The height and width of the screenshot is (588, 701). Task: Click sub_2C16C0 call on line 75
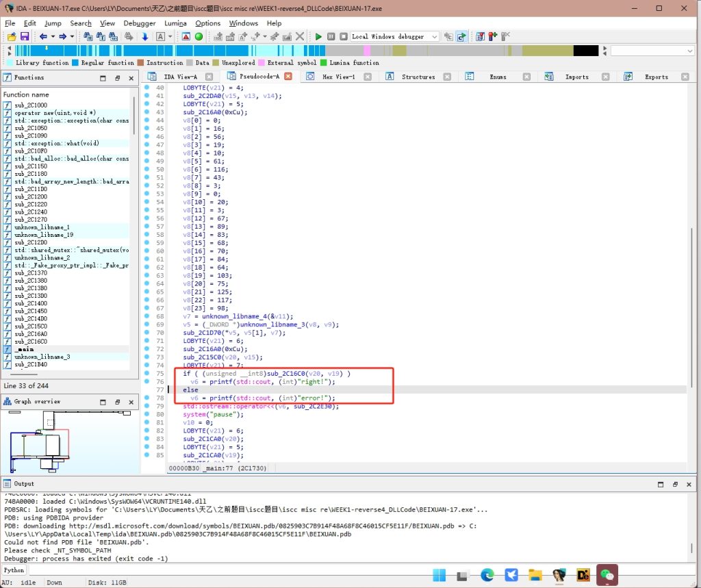click(285, 373)
